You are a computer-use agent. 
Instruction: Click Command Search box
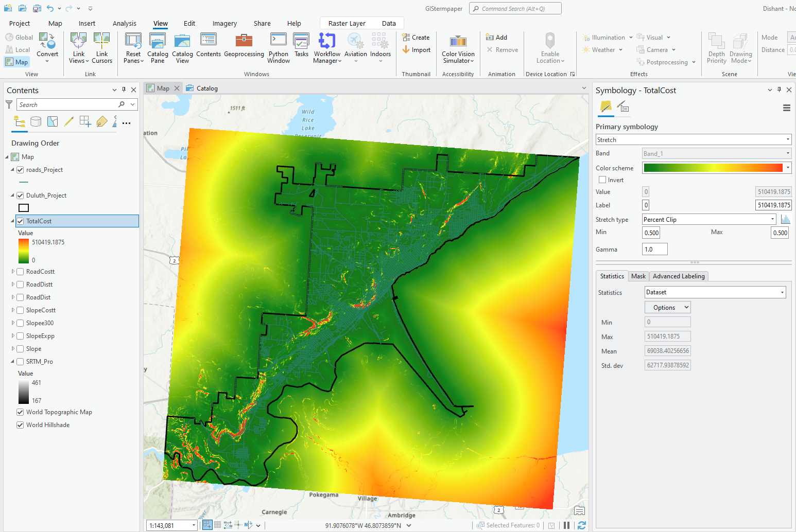click(515, 8)
